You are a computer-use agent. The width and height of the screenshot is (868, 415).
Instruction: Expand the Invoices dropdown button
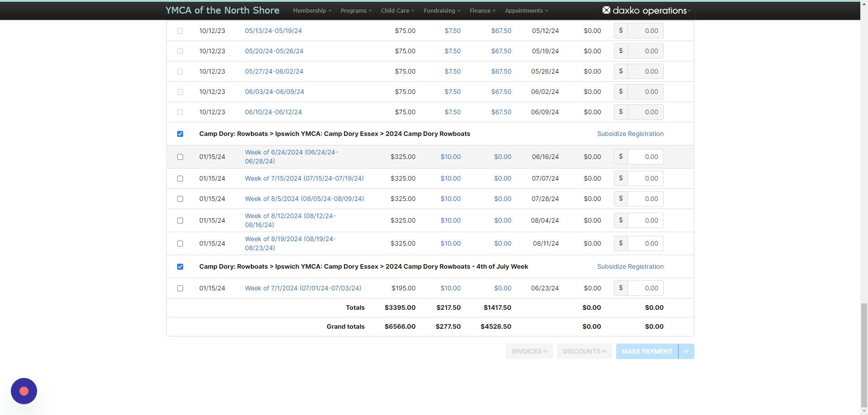(529, 351)
